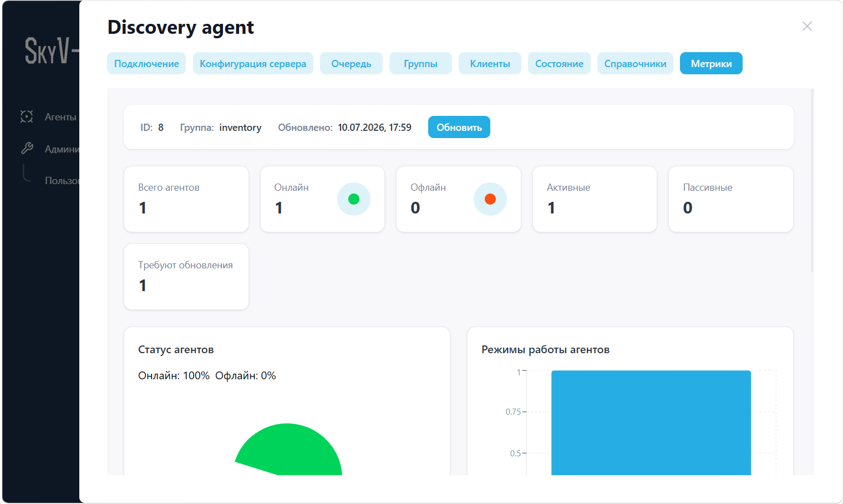The image size is (843, 504).
Task: Close the Discovery agent dialog
Action: click(807, 26)
